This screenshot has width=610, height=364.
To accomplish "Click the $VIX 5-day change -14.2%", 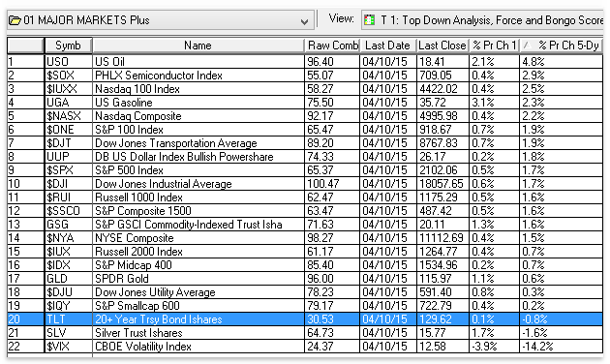I will point(562,347).
